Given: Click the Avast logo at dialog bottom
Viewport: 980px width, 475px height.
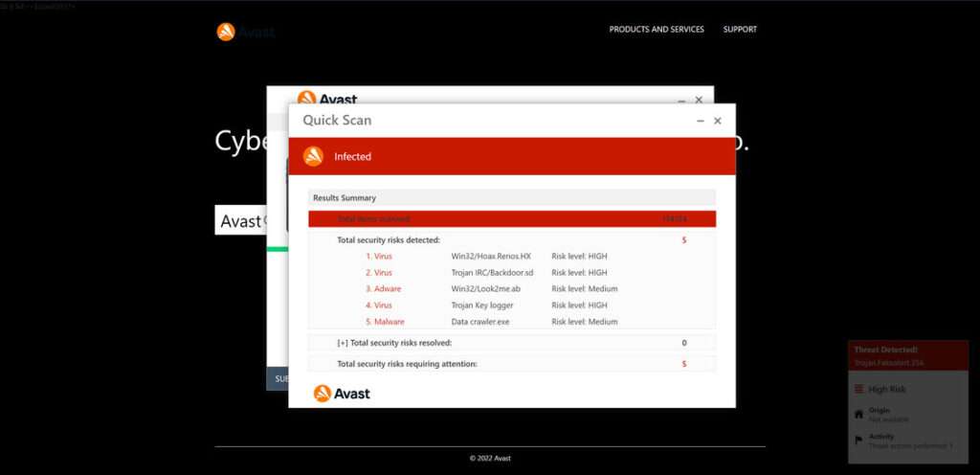Looking at the screenshot, I should click(342, 394).
